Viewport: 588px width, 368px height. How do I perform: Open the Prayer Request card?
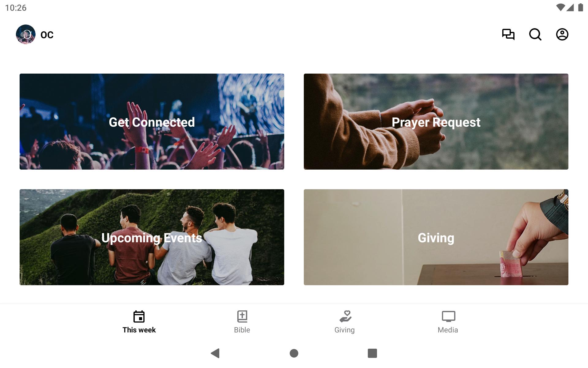point(436,121)
